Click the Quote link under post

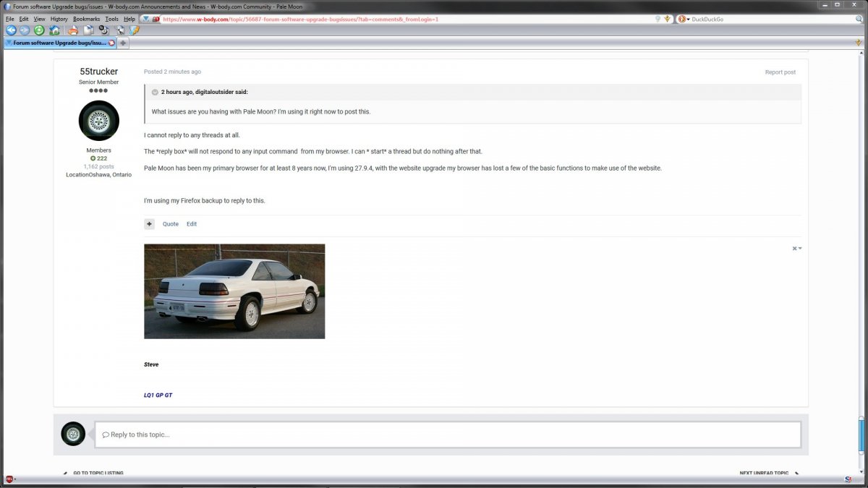coord(171,224)
